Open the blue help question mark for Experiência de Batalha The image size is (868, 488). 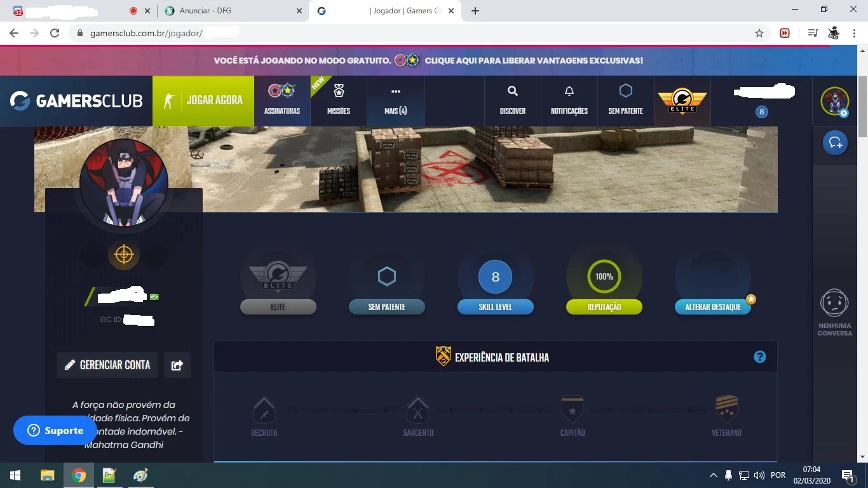coord(759,357)
